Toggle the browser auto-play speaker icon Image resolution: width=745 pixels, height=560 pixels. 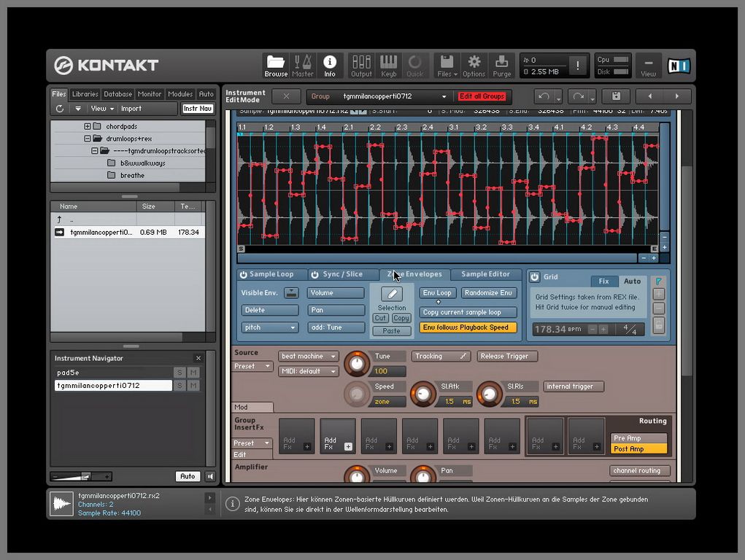[x=210, y=476]
